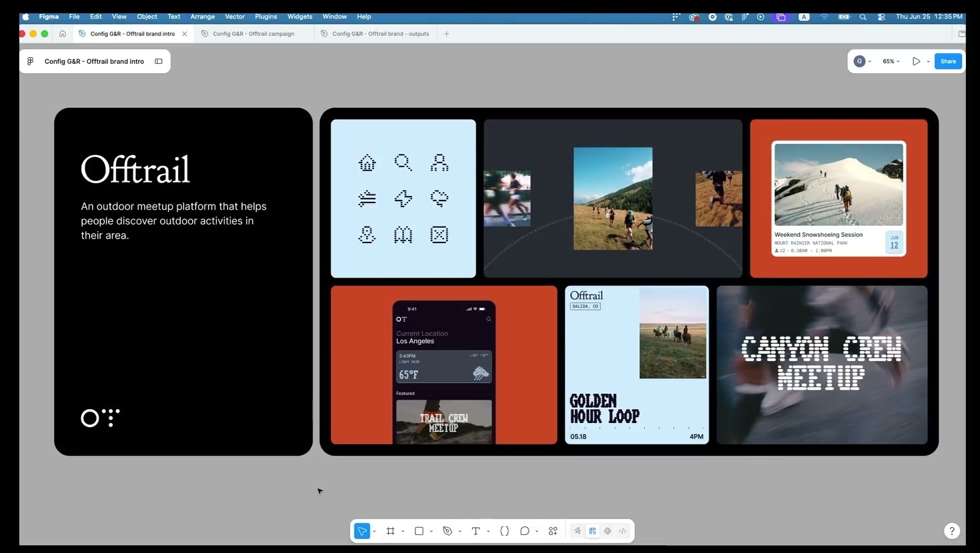Click the Present play button
Screen dimensions: 980x553
pyautogui.click(x=917, y=61)
